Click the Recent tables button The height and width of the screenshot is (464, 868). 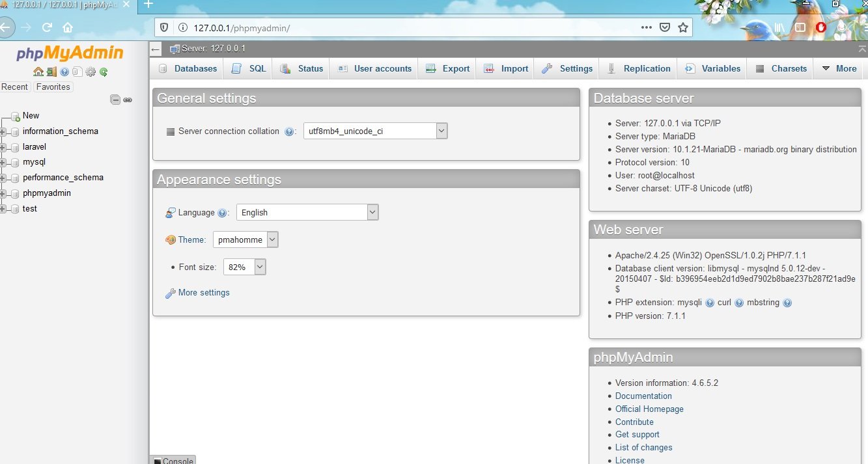click(15, 87)
